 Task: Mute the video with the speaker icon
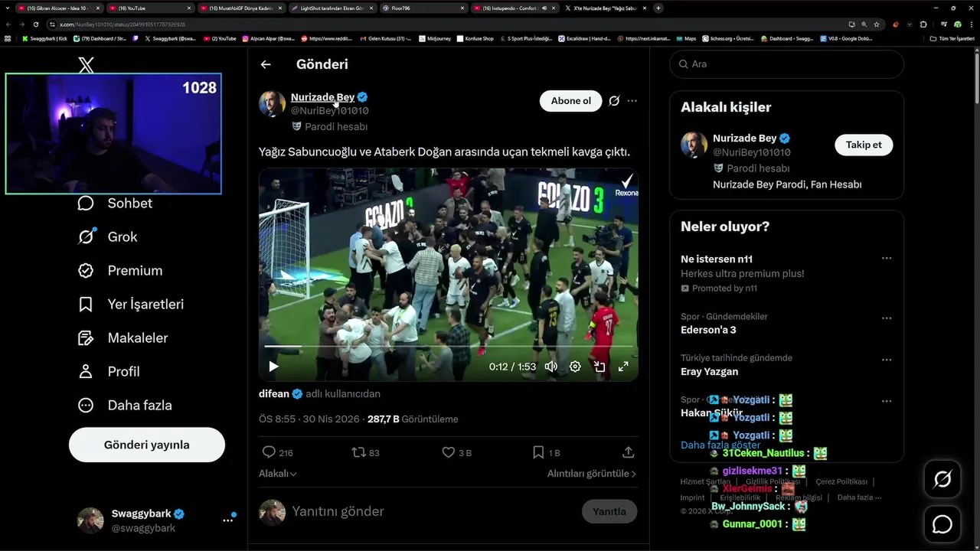tap(550, 367)
